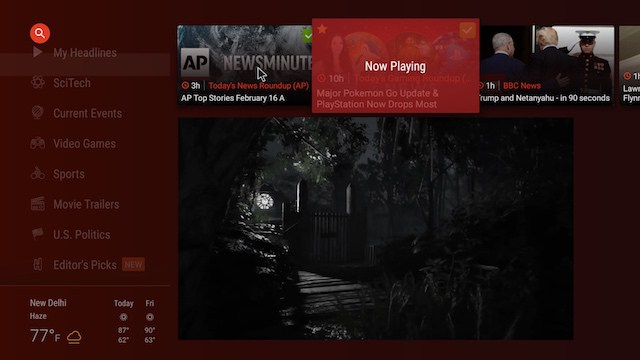Image resolution: width=640 pixels, height=360 pixels.
Task: Click the Sports bicycle icon
Action: pyautogui.click(x=38, y=173)
